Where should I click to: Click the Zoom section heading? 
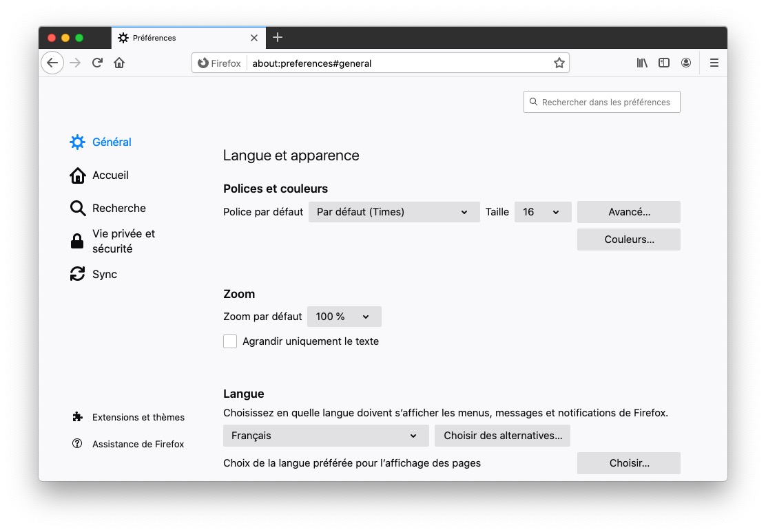coord(239,294)
